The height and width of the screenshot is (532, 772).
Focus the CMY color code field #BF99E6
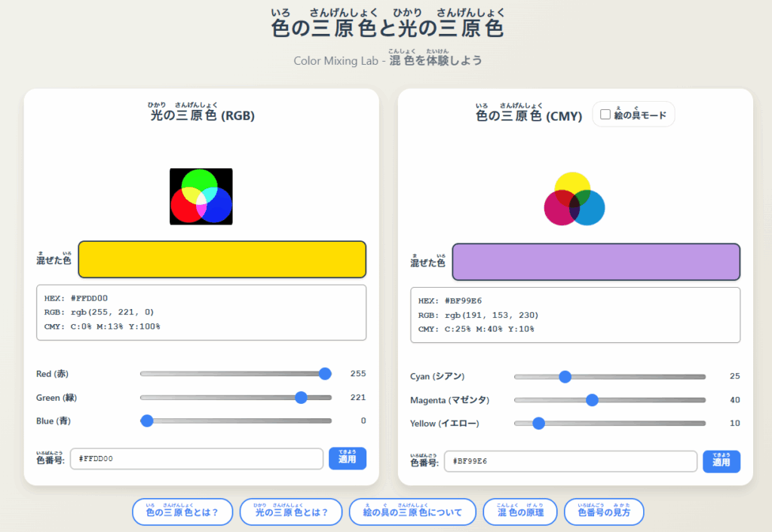pos(570,461)
